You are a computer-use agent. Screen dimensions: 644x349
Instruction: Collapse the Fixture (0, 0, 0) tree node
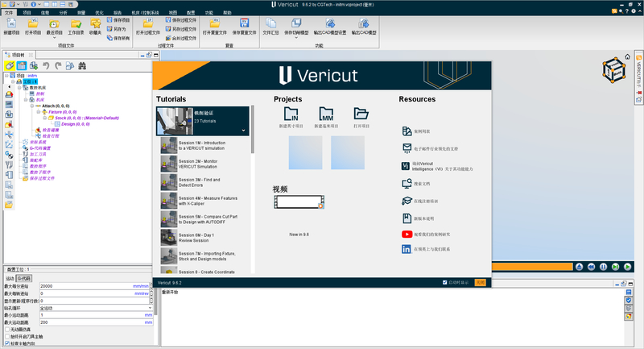coord(39,112)
